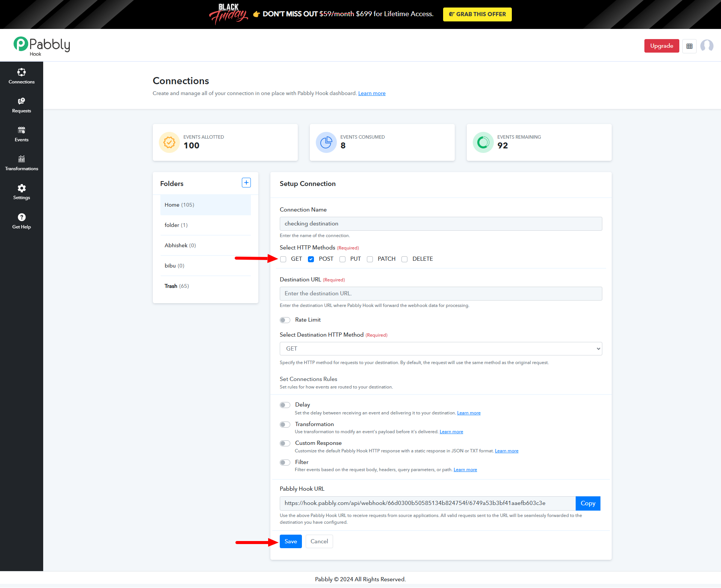Click the Events Remaining value 92
This screenshot has height=588, width=721.
(502, 146)
